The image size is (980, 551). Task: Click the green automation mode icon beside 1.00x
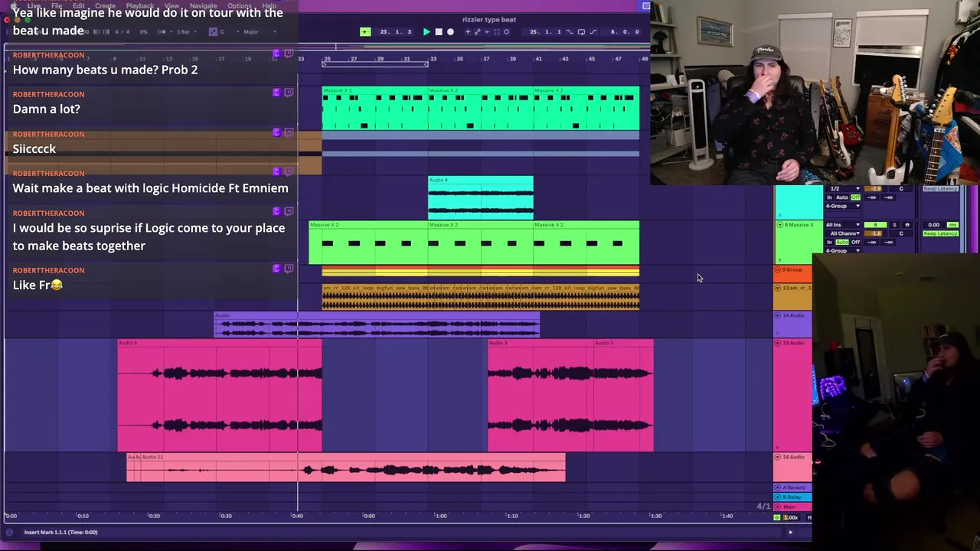pyautogui.click(x=778, y=517)
